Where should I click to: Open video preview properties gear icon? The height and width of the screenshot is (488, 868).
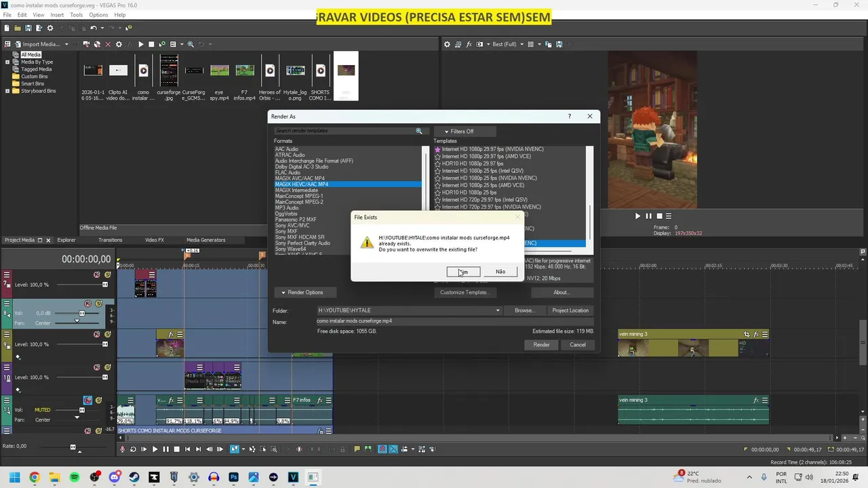[x=447, y=44]
